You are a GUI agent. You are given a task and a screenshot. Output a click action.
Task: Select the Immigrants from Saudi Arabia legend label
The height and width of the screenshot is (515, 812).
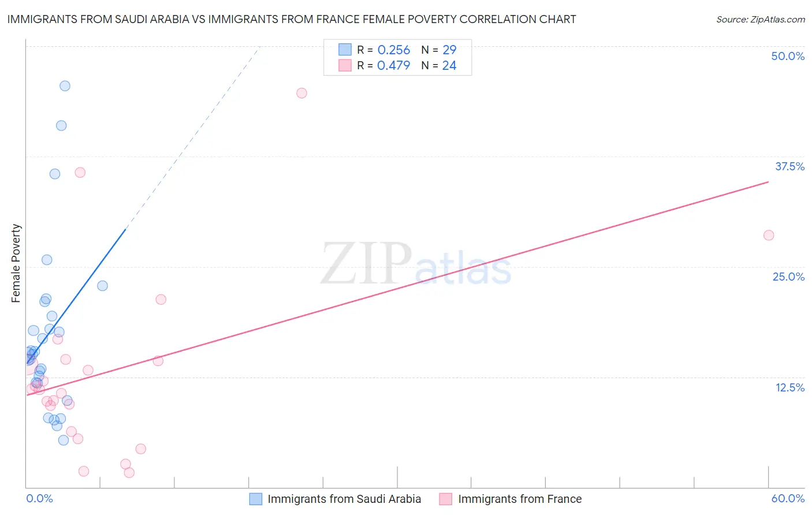(x=344, y=499)
